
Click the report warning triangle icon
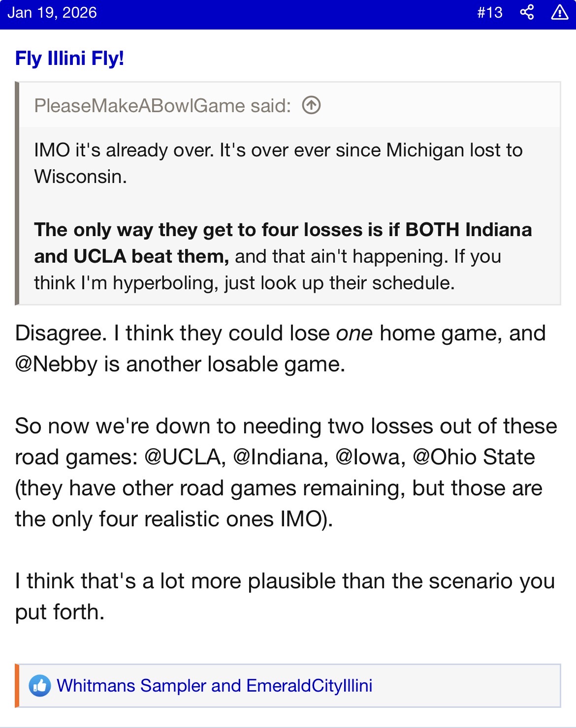click(x=559, y=12)
